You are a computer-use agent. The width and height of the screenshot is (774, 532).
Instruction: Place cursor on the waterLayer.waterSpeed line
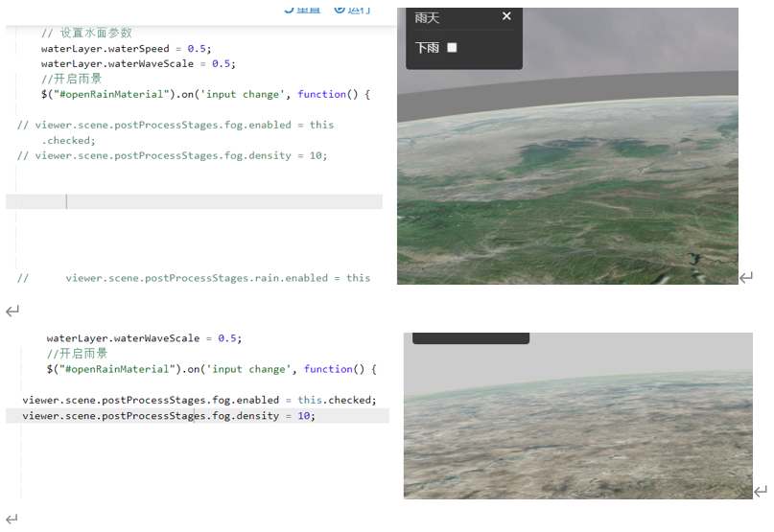pyautogui.click(x=125, y=48)
